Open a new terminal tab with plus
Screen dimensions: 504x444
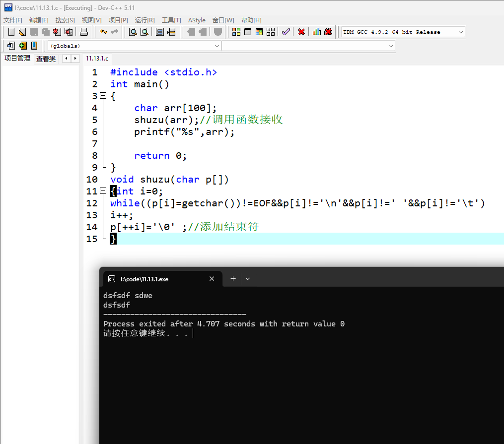(233, 279)
